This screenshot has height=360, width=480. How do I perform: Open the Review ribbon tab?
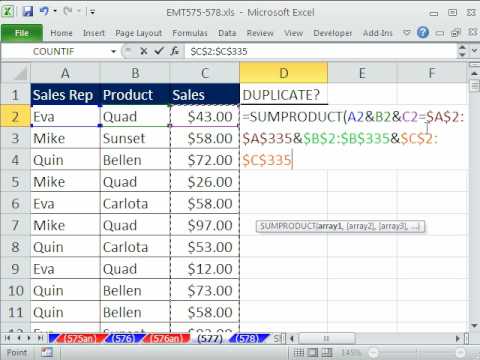260,33
